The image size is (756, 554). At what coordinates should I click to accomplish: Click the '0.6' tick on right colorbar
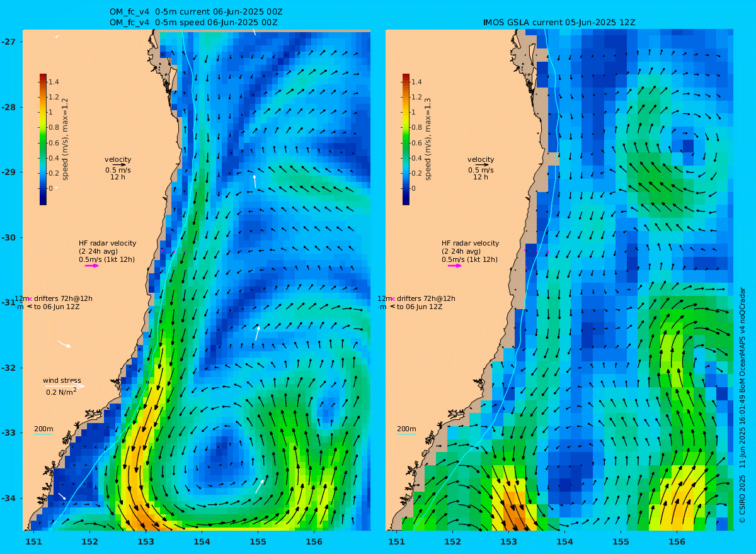[417, 143]
